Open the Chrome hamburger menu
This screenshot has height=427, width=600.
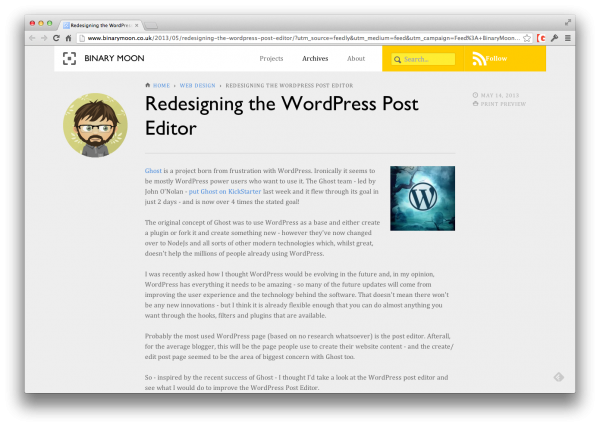coord(568,38)
